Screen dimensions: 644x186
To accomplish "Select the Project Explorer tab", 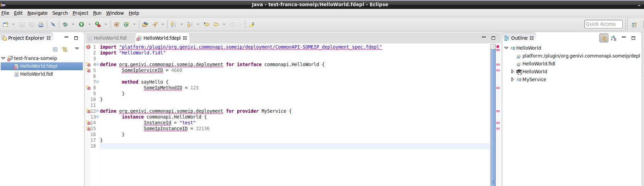I will [x=26, y=38].
